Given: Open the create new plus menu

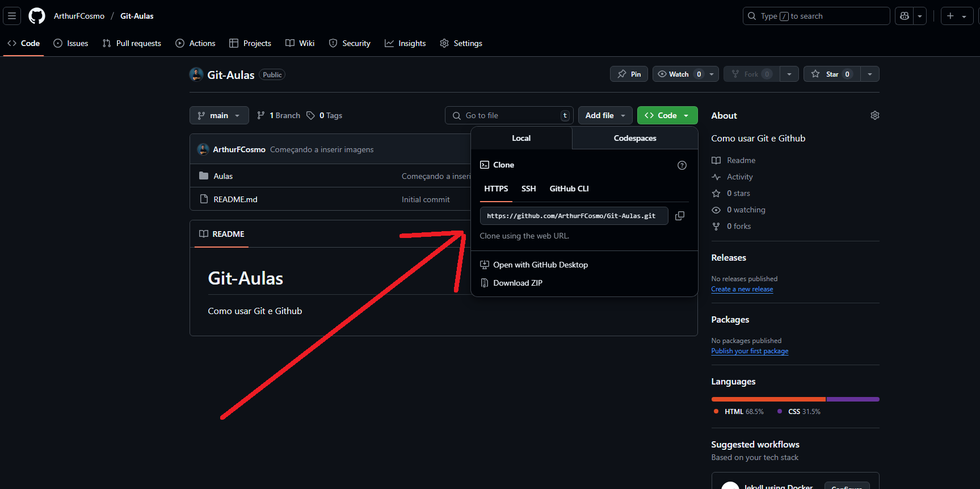Looking at the screenshot, I should (957, 16).
